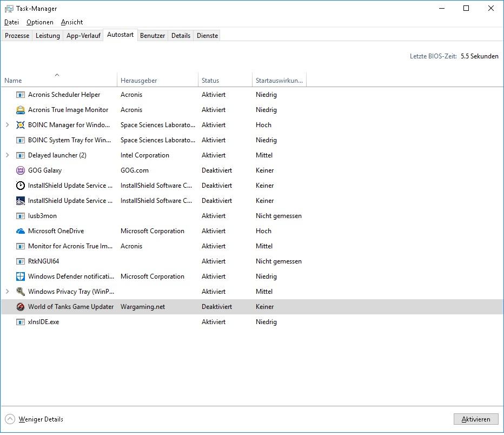Switch to the Details tab
The image size is (504, 435).
click(181, 36)
